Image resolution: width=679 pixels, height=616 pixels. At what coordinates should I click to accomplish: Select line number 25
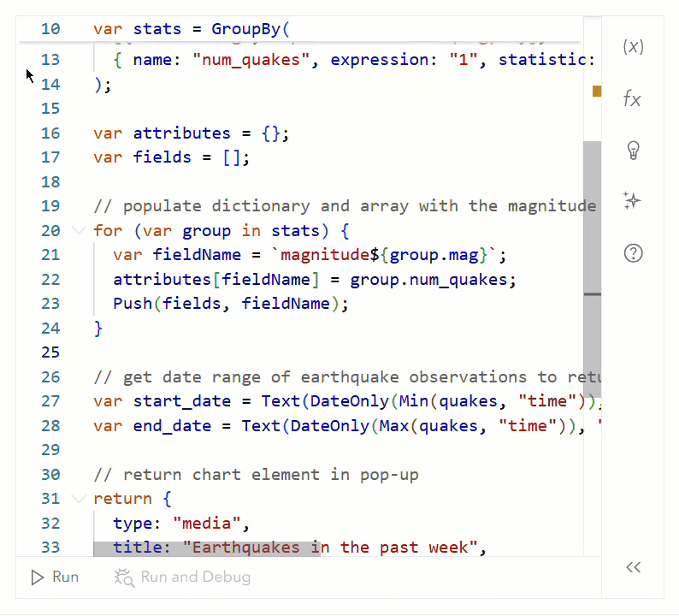tap(50, 352)
